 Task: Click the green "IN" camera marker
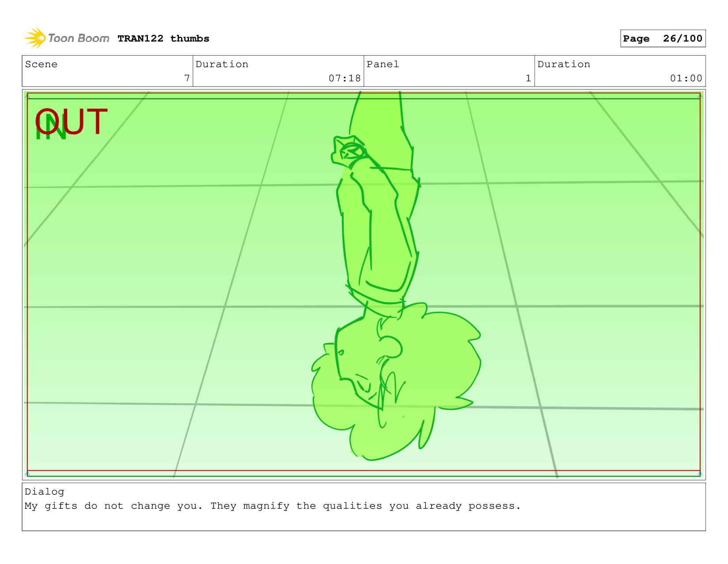click(50, 128)
